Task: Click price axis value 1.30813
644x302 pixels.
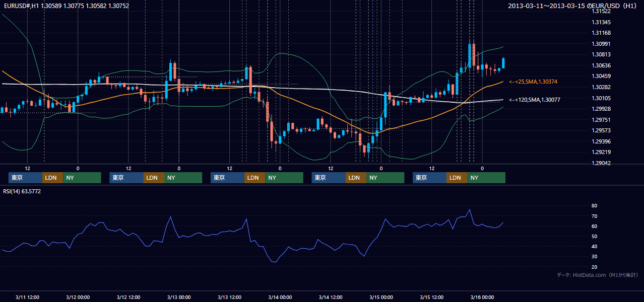Action: click(602, 54)
